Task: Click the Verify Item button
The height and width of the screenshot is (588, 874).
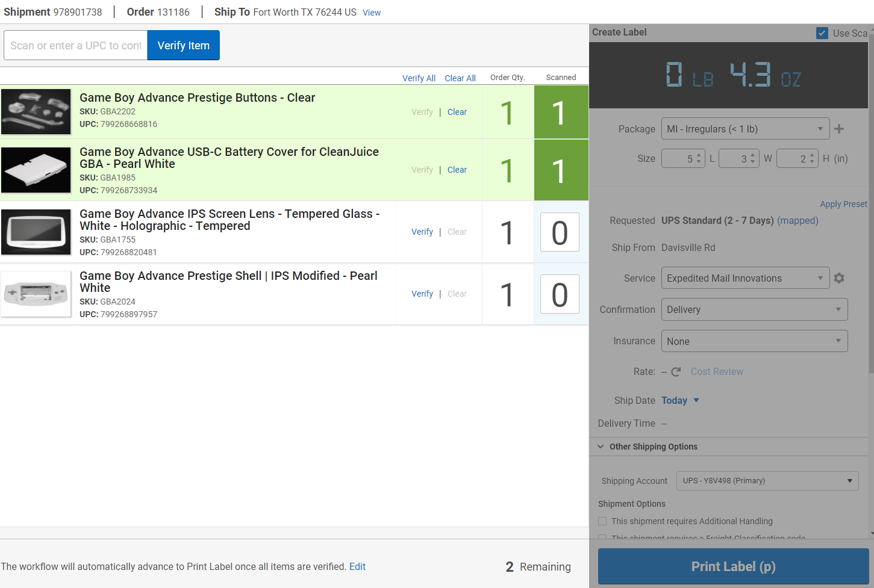Action: 184,45
